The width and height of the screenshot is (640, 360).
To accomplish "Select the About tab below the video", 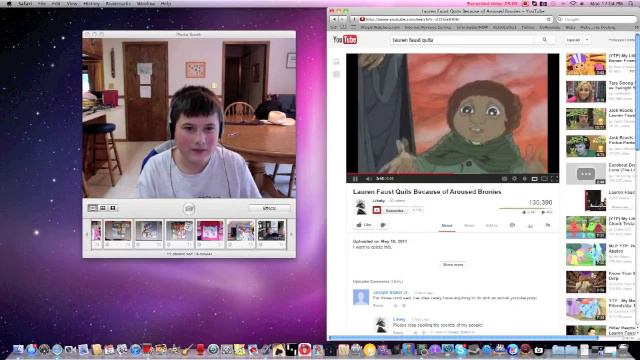I will pyautogui.click(x=447, y=226).
